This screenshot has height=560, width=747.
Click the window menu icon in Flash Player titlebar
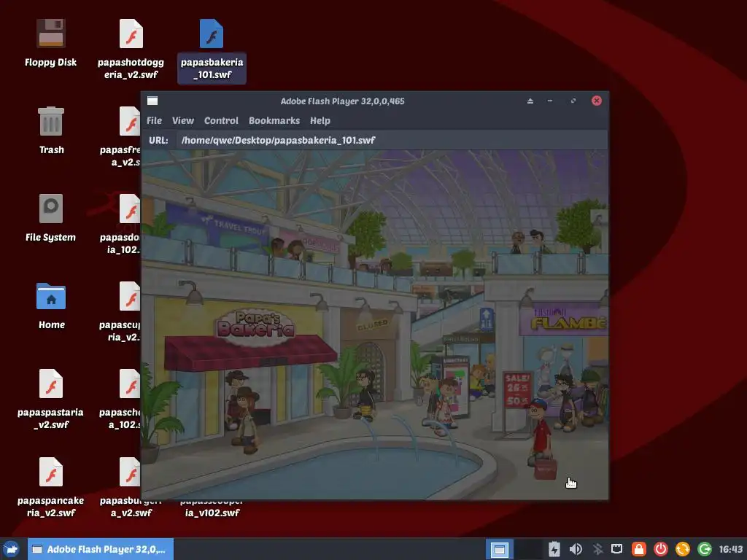152,101
